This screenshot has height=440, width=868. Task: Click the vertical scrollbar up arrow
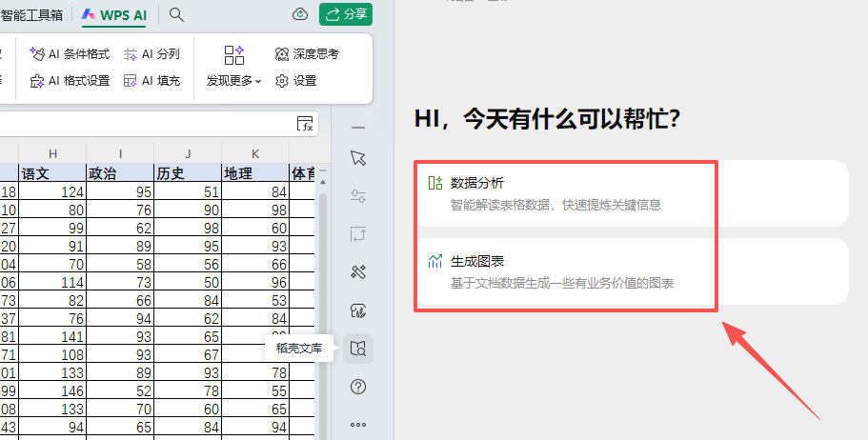point(323,182)
